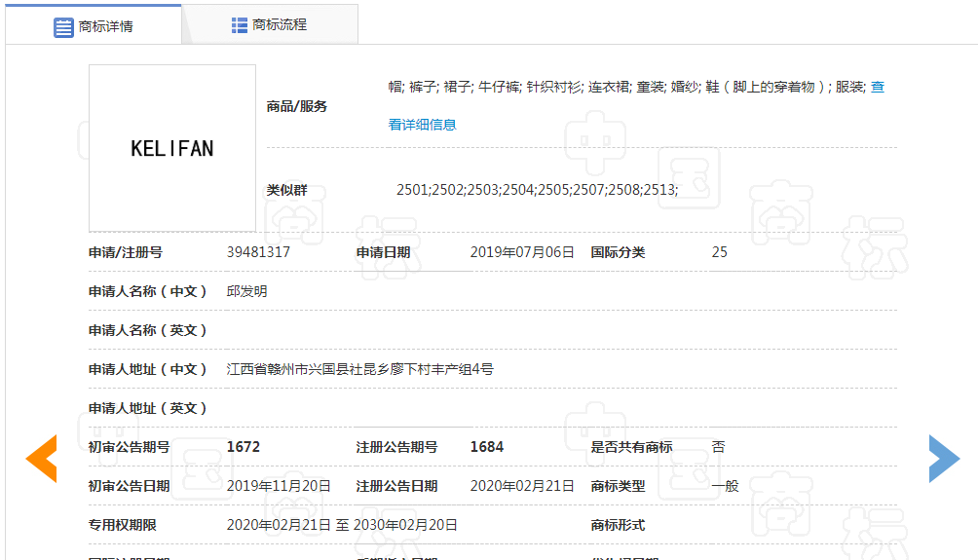The image size is (978, 560).
Task: Click the similar group codes starting 2501
Action: (x=536, y=190)
